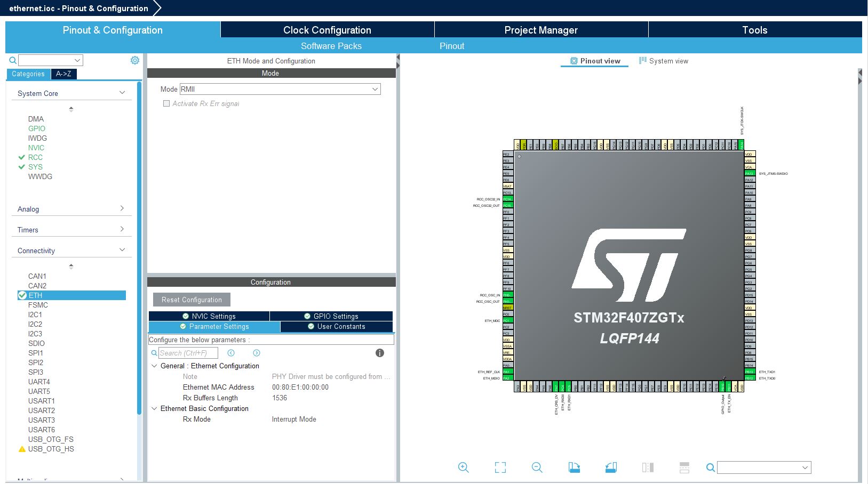
Task: Rotate the chip counterclockwise
Action: [x=610, y=467]
